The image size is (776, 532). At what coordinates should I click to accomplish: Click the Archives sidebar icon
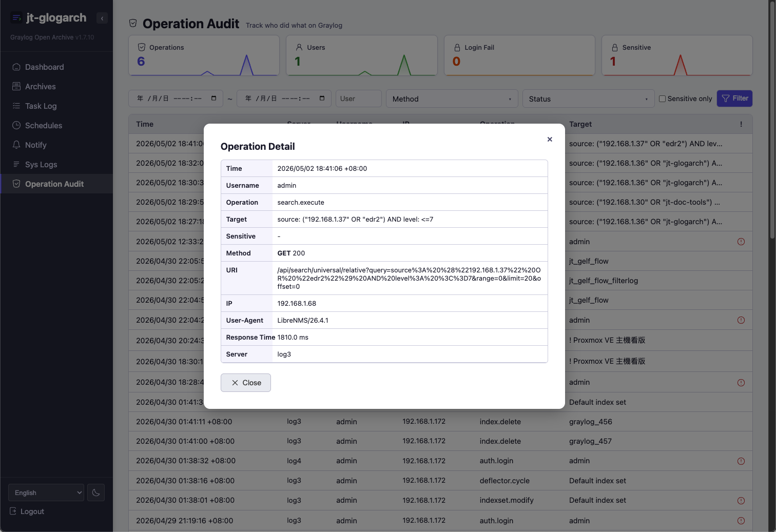pos(16,86)
